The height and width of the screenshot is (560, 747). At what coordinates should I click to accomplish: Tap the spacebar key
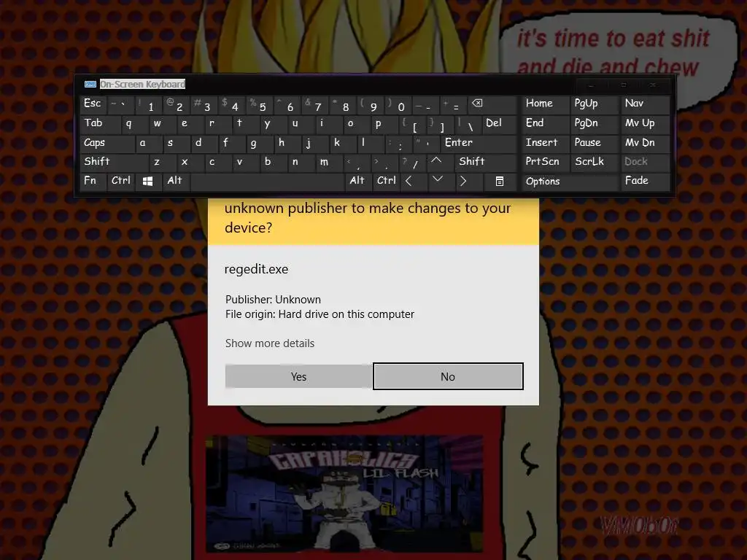[267, 182]
